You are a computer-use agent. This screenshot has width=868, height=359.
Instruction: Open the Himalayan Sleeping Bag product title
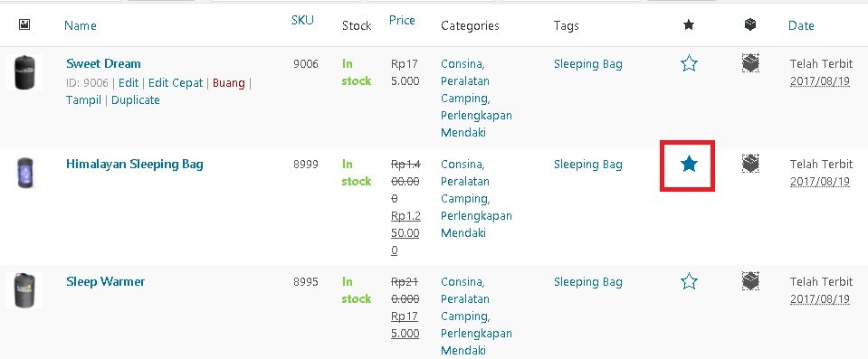pyautogui.click(x=135, y=165)
